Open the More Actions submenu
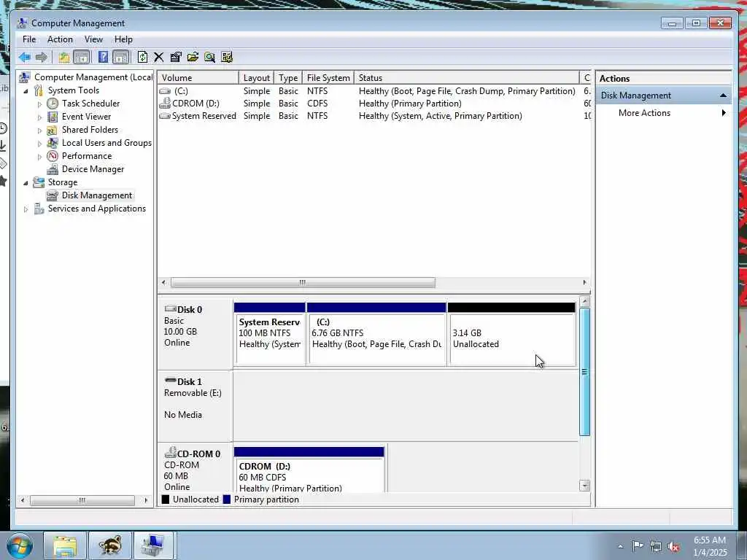The image size is (747, 560). coord(663,113)
